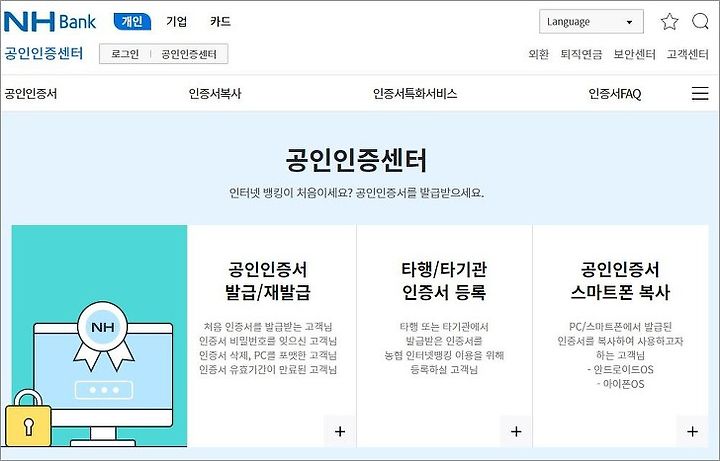Screen dimensions: 720x461
Task: Click the blue 공인인증센터 heading link
Action: (44, 53)
